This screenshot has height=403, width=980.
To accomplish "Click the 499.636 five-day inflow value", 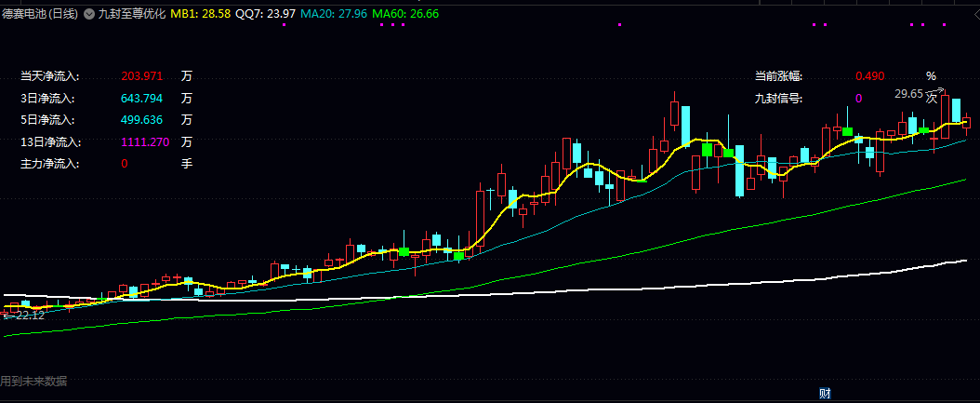I will [x=142, y=119].
